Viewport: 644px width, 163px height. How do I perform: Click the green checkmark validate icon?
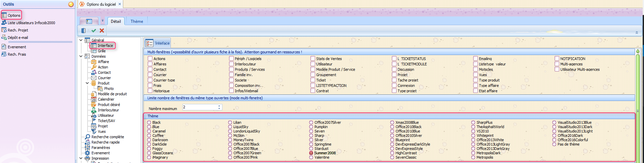94,31
